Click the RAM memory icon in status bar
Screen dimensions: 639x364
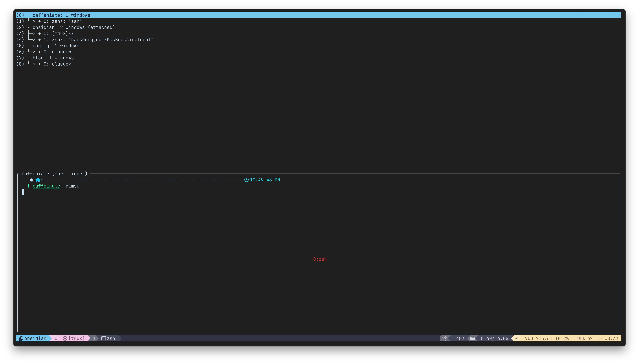coord(472,338)
